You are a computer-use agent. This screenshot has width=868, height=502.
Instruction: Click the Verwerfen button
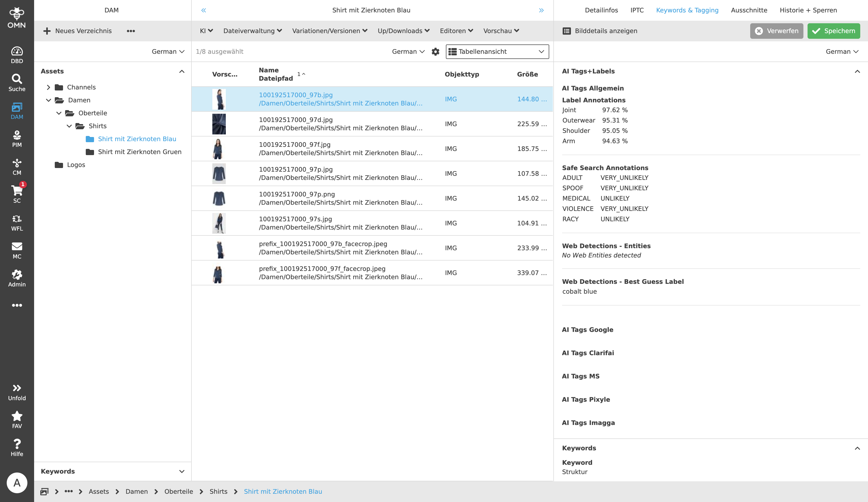click(x=776, y=31)
